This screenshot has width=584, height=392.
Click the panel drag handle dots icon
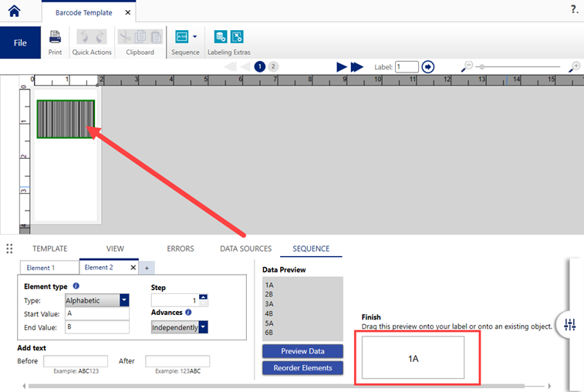[x=9, y=248]
